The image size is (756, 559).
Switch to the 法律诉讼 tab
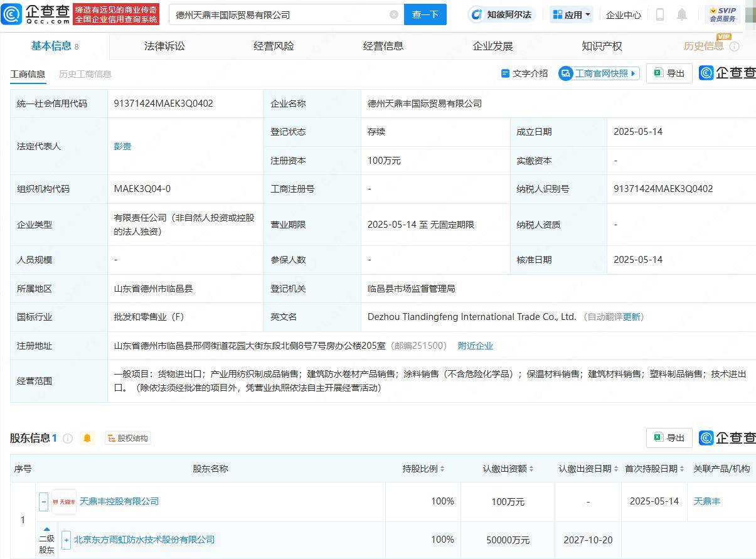(164, 46)
